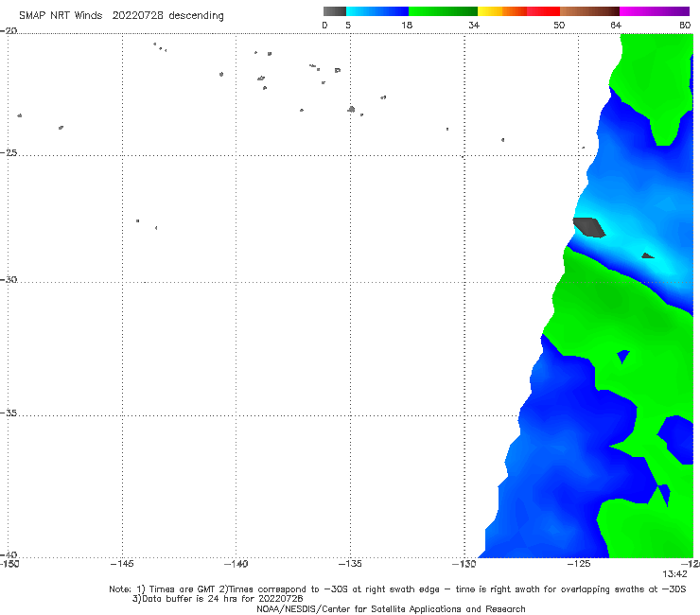
Task: Pick the red color bar segment near 50
Action: pyautogui.click(x=543, y=11)
